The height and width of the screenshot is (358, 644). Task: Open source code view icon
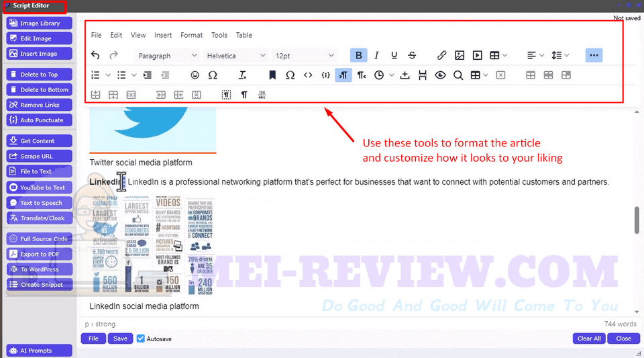click(308, 75)
